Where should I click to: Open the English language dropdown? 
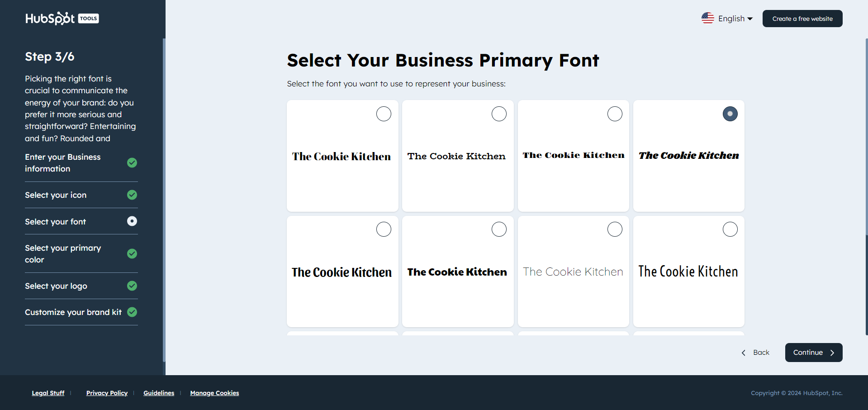click(732, 18)
